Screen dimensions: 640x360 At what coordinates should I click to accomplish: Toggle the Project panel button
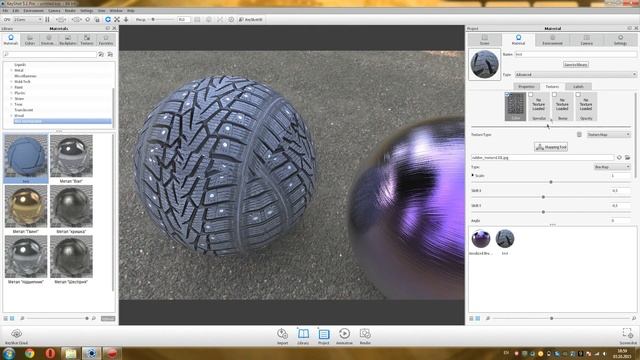tap(324, 336)
